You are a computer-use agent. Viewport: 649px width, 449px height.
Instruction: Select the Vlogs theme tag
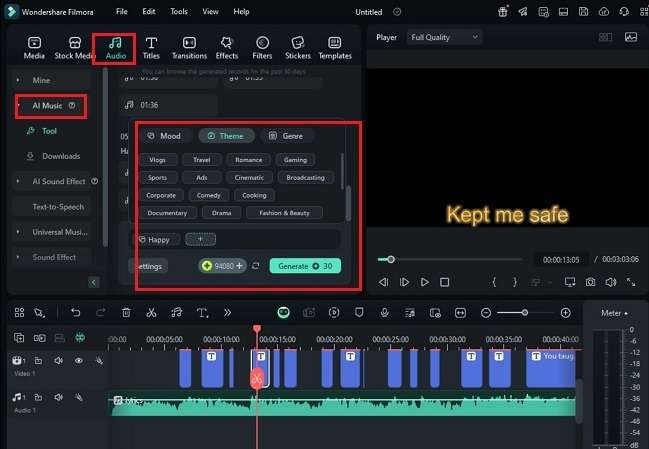(x=158, y=160)
